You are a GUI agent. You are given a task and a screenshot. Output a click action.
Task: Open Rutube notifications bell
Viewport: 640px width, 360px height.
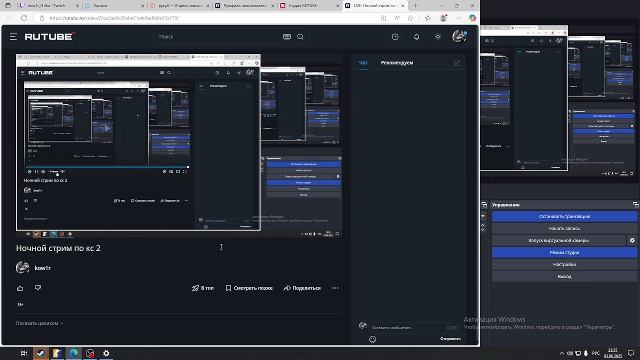(x=416, y=37)
